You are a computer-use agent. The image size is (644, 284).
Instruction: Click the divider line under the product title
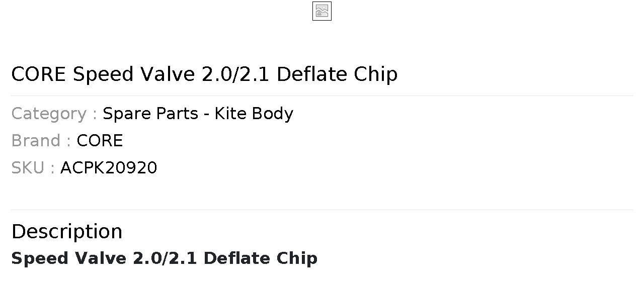[322, 96]
